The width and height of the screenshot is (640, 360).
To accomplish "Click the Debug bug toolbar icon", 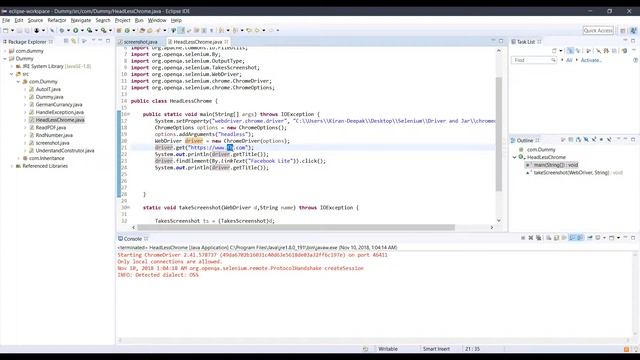I will coord(62,30).
